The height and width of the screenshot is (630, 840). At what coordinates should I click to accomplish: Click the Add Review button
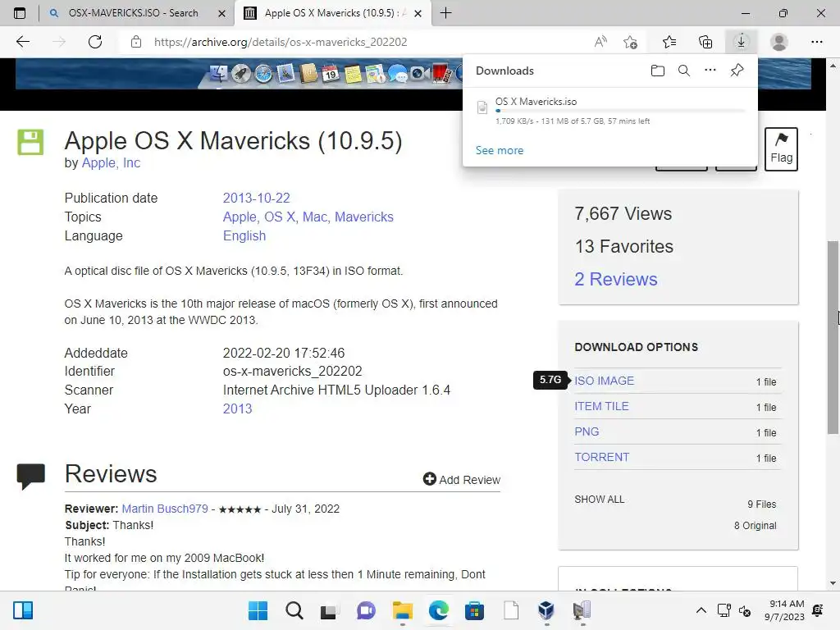461,479
